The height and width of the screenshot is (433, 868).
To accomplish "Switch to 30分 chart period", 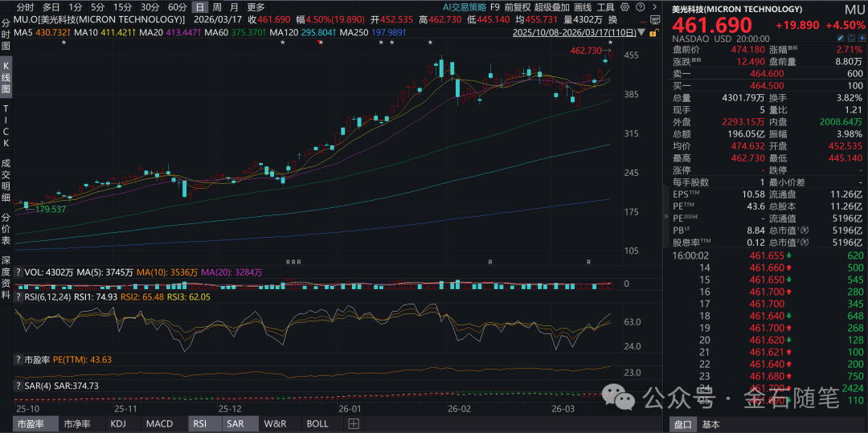I will click(149, 7).
